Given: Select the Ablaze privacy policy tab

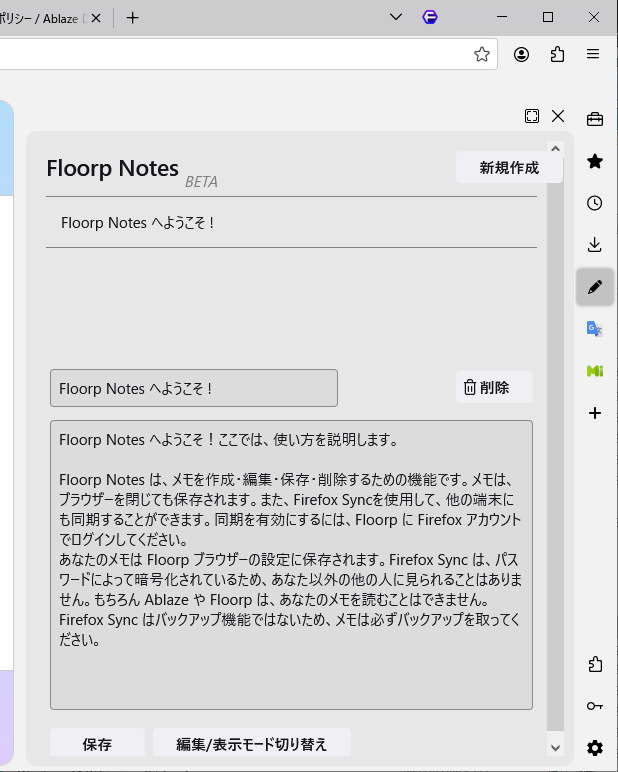Looking at the screenshot, I should (x=44, y=18).
